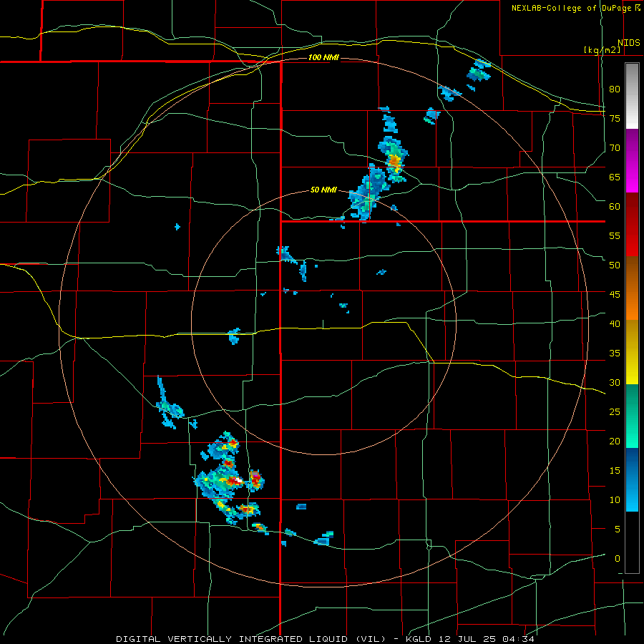Click the 50 NMI range ring label
644x644 pixels.
point(323,190)
